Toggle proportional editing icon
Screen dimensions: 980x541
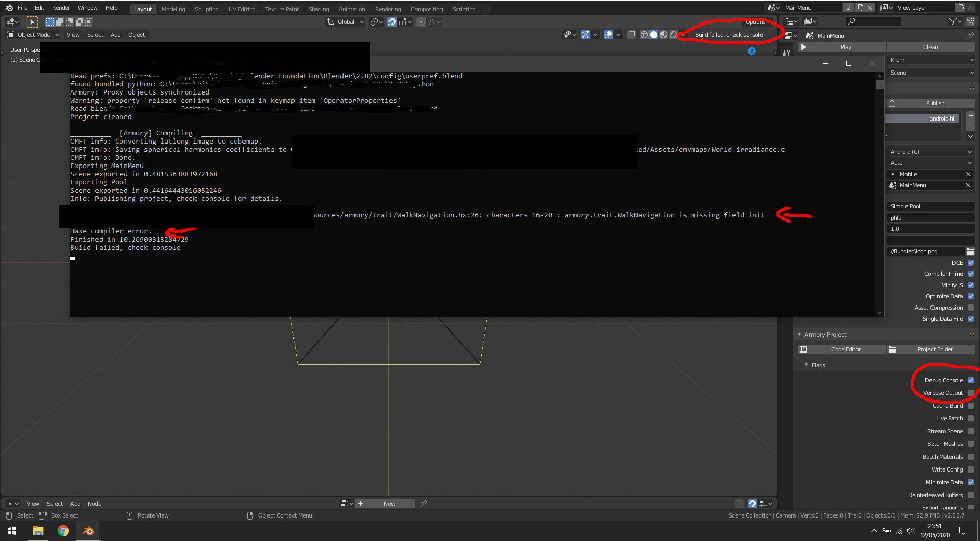(x=421, y=22)
